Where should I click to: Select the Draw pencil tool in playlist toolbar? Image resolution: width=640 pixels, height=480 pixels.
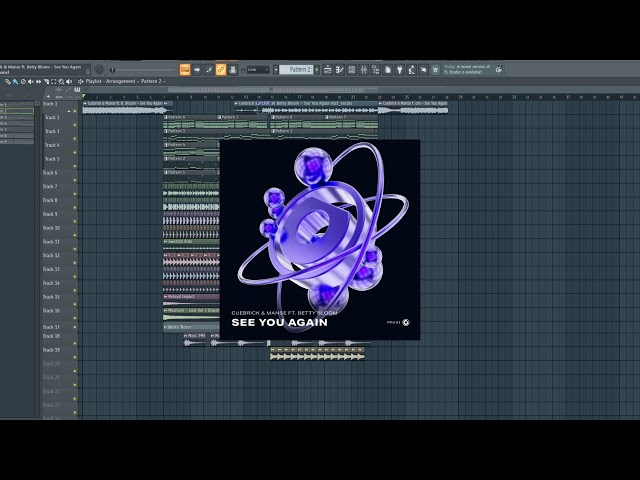tap(8, 82)
